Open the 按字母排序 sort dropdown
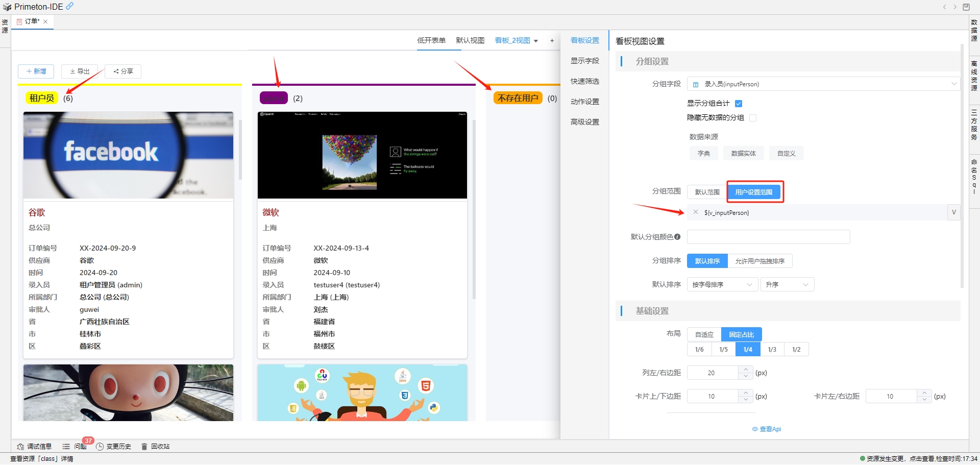The height and width of the screenshot is (465, 980). point(722,285)
